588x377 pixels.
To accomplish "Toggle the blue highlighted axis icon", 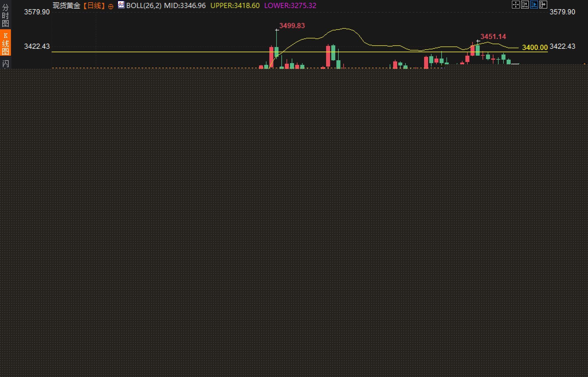I will tap(534, 5).
